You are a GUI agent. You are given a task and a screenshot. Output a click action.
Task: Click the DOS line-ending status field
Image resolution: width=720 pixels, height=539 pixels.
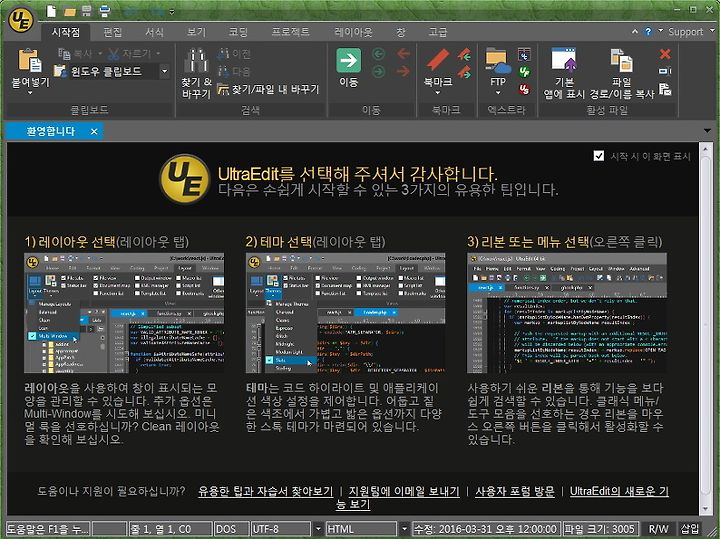[x=231, y=528]
